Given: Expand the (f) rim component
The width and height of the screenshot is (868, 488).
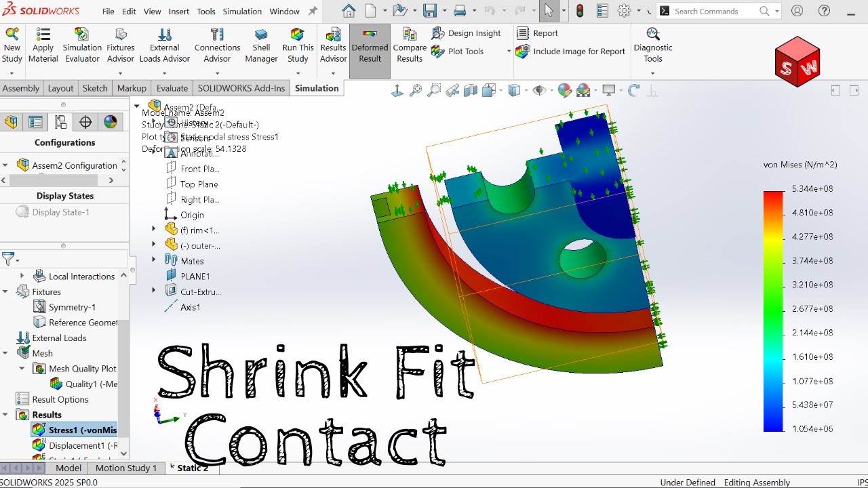Looking at the screenshot, I should pos(154,229).
